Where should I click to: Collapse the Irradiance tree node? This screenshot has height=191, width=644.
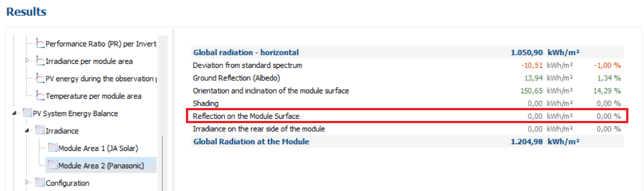point(27,131)
